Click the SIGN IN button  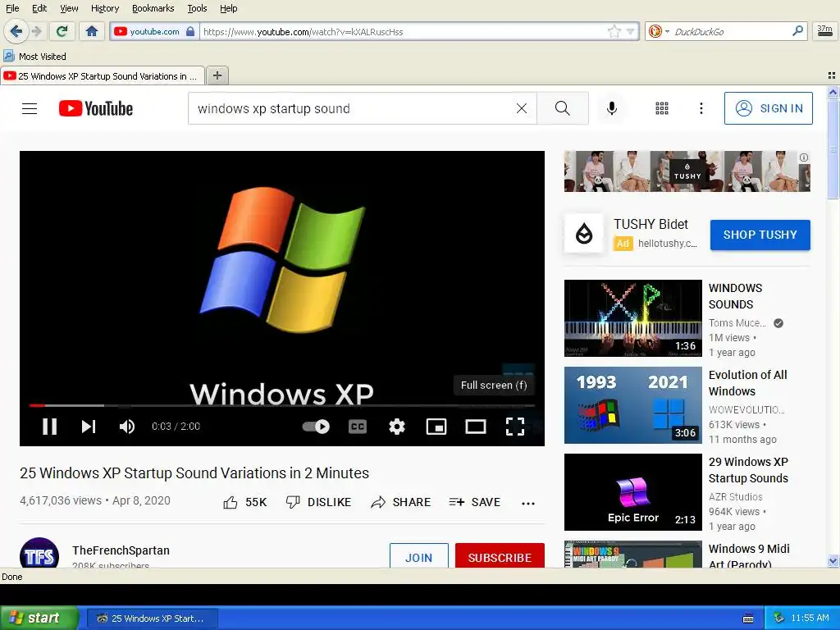768,108
